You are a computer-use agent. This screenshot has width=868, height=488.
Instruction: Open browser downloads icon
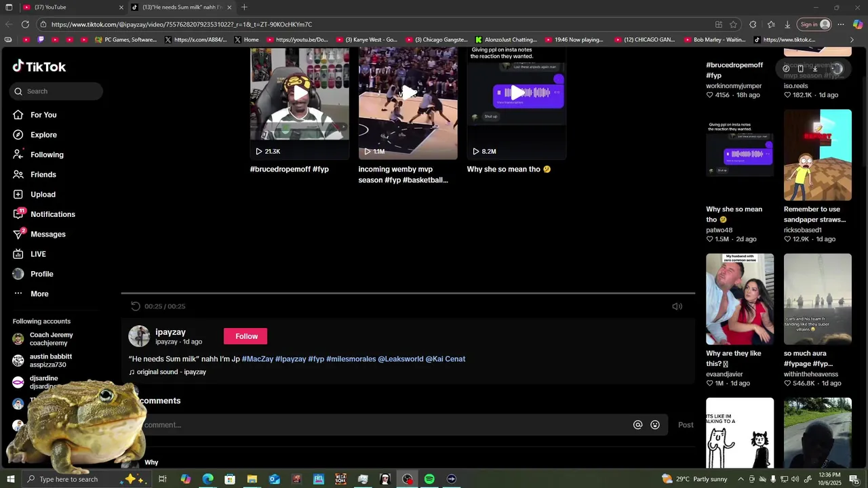pos(787,24)
